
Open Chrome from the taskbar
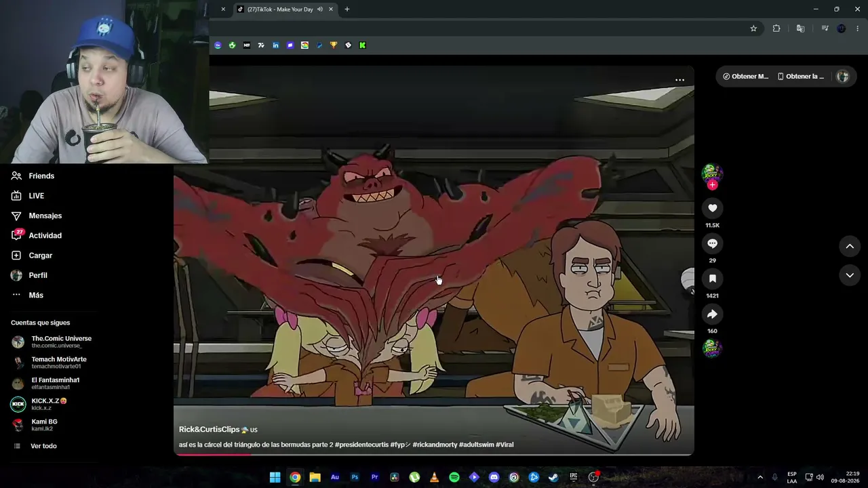pyautogui.click(x=295, y=477)
